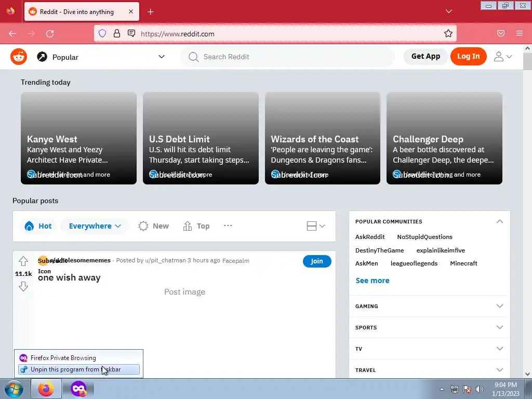Open the permissions icon in address bar

point(131,33)
